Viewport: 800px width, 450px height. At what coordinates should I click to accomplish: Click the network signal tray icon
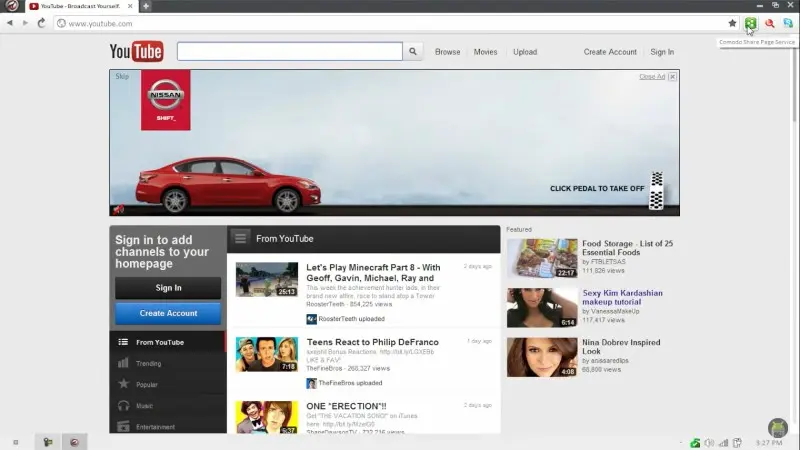(723, 443)
